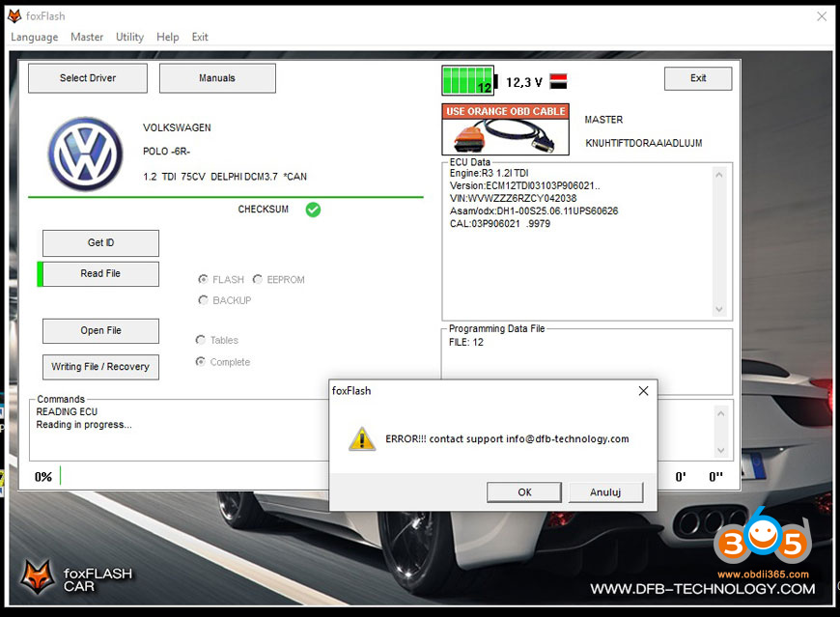The image size is (840, 617).
Task: Select the BACKUP radio button
Action: (x=203, y=300)
